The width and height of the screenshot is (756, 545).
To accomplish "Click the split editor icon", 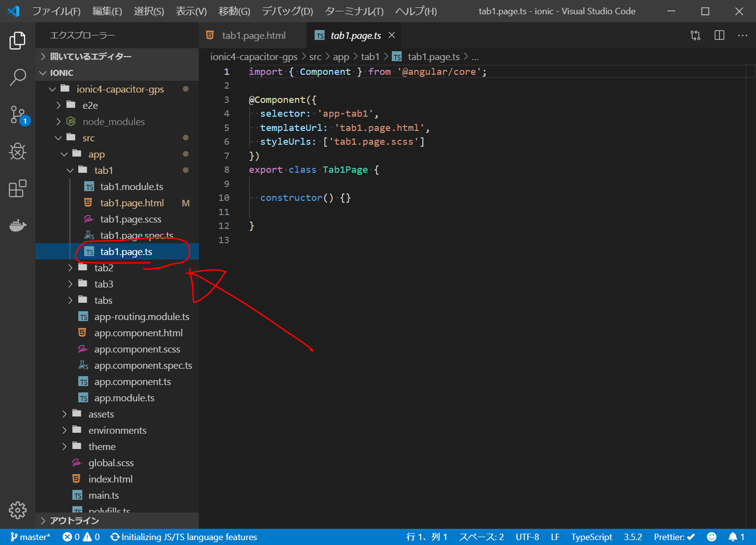I will [x=719, y=35].
